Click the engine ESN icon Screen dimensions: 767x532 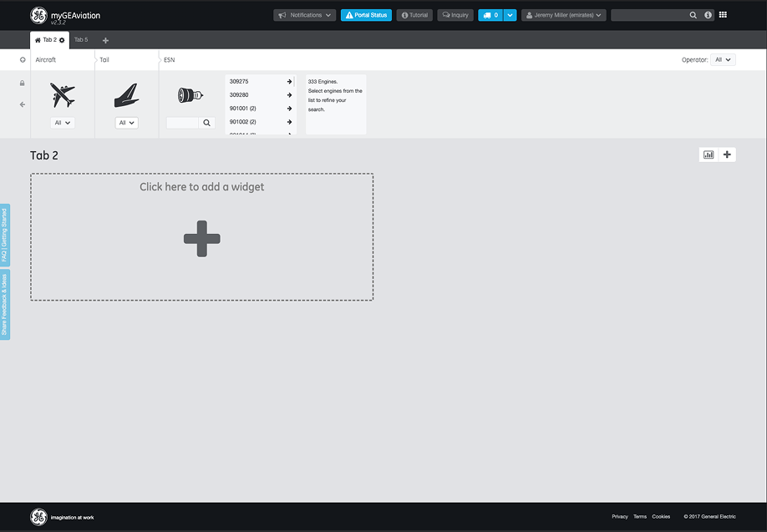coord(190,95)
